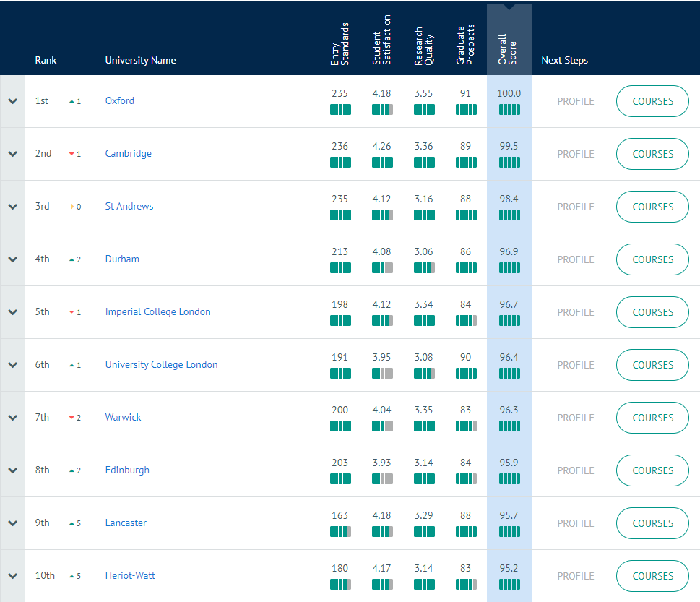Click Cambridge's red rank-down arrow icon
The image size is (700, 602).
coord(72,155)
